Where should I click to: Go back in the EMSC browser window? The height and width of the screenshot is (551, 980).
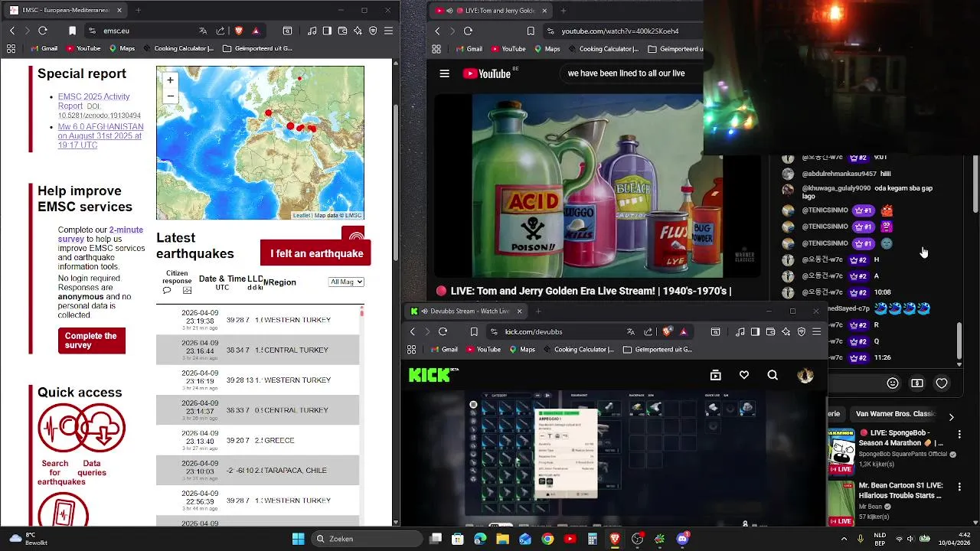pyautogui.click(x=12, y=31)
